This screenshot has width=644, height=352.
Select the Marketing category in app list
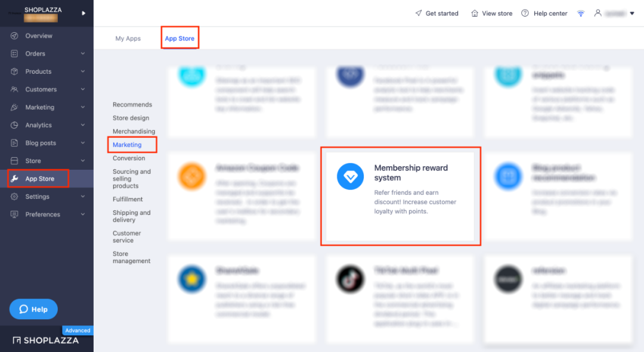(127, 145)
